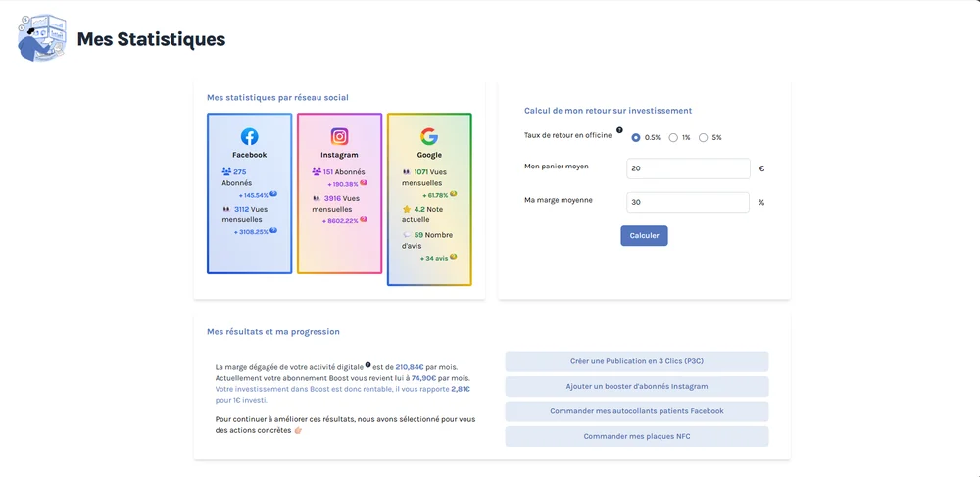Image resolution: width=980 pixels, height=477 pixels.
Task: Click the help icon next to +34 avis
Action: click(453, 257)
